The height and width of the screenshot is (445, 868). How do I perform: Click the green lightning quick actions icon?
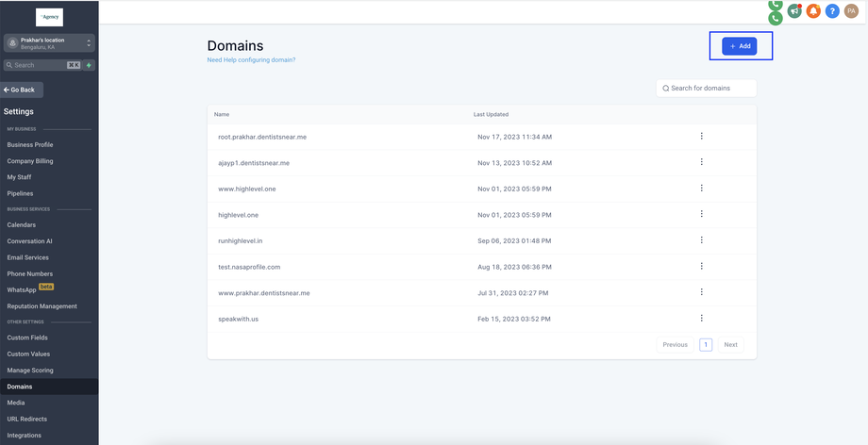[89, 65]
